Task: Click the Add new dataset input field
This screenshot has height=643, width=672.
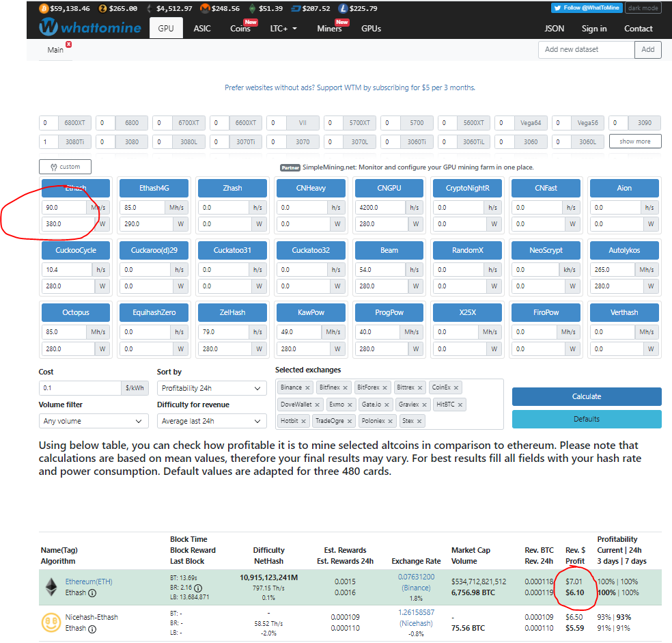Action: tap(586, 49)
